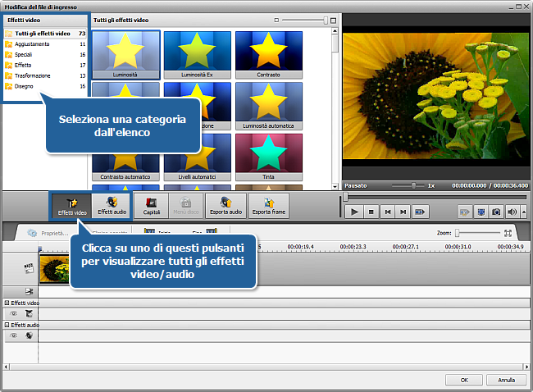Viewport: 533px width, 392px height.
Task: Click the Menù disco button
Action: click(186, 207)
